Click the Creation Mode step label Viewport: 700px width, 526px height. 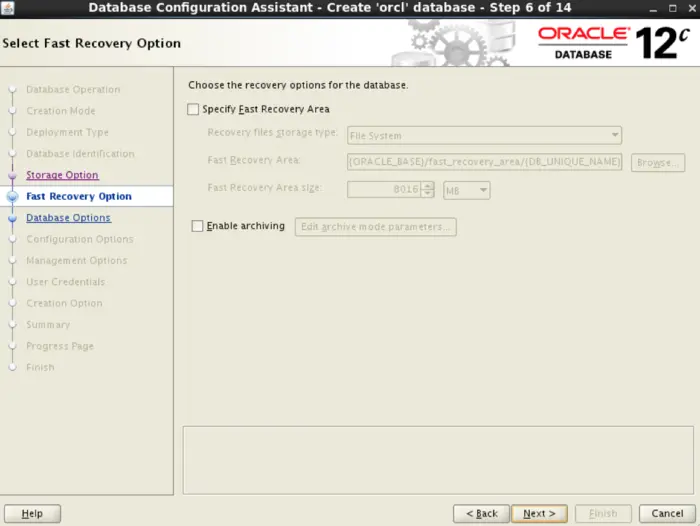pyautogui.click(x=61, y=111)
